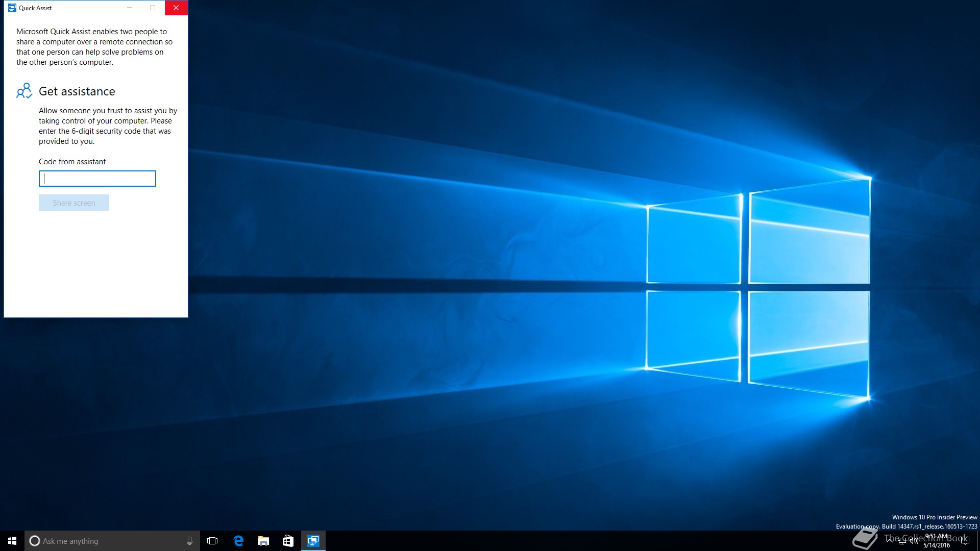Viewport: 980px width, 551px height.
Task: Click the Quick Assist taskbar icon
Action: [313, 541]
